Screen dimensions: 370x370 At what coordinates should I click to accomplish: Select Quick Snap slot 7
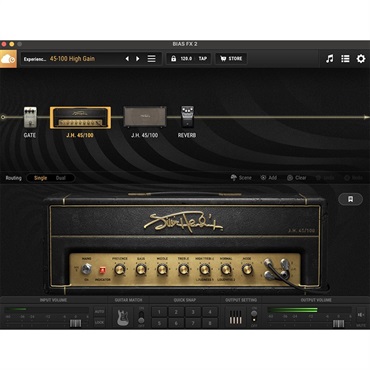point(193,323)
